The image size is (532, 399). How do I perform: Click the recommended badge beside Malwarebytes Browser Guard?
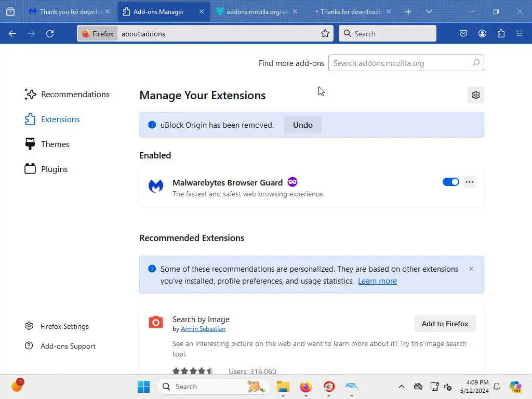292,182
